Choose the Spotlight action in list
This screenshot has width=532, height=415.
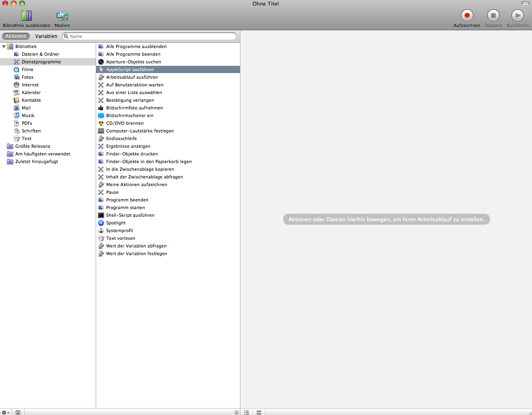click(x=116, y=223)
